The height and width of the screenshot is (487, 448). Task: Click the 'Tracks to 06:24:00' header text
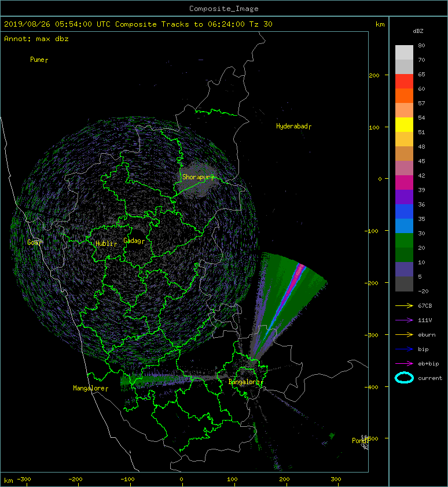(x=203, y=24)
